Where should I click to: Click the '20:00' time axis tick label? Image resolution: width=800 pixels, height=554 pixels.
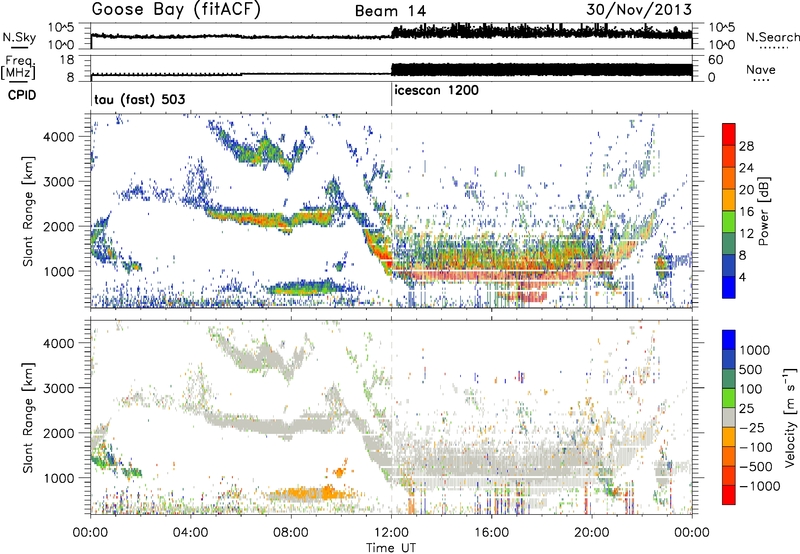[x=592, y=533]
